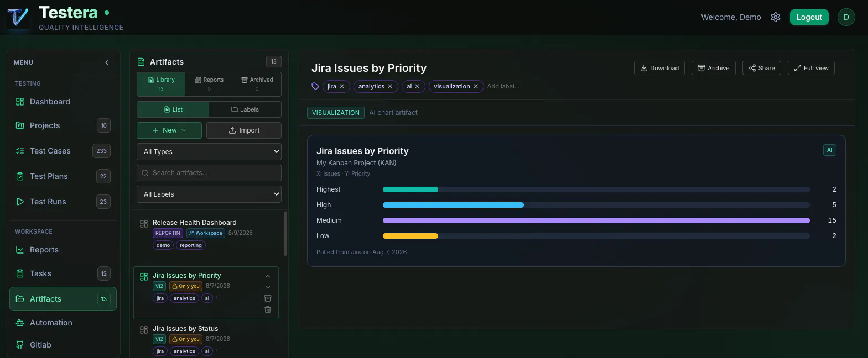Click the user avatar D
This screenshot has width=868, height=358.
pos(846,17)
